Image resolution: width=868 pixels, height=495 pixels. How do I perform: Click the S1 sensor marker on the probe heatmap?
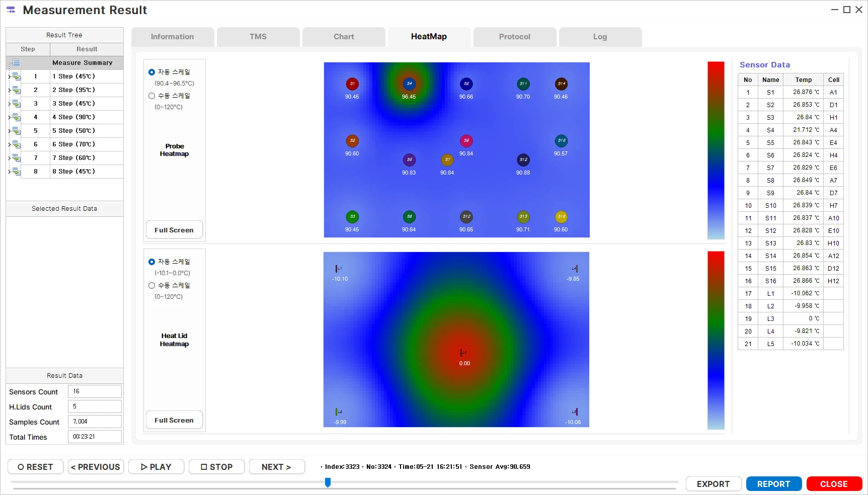point(352,84)
